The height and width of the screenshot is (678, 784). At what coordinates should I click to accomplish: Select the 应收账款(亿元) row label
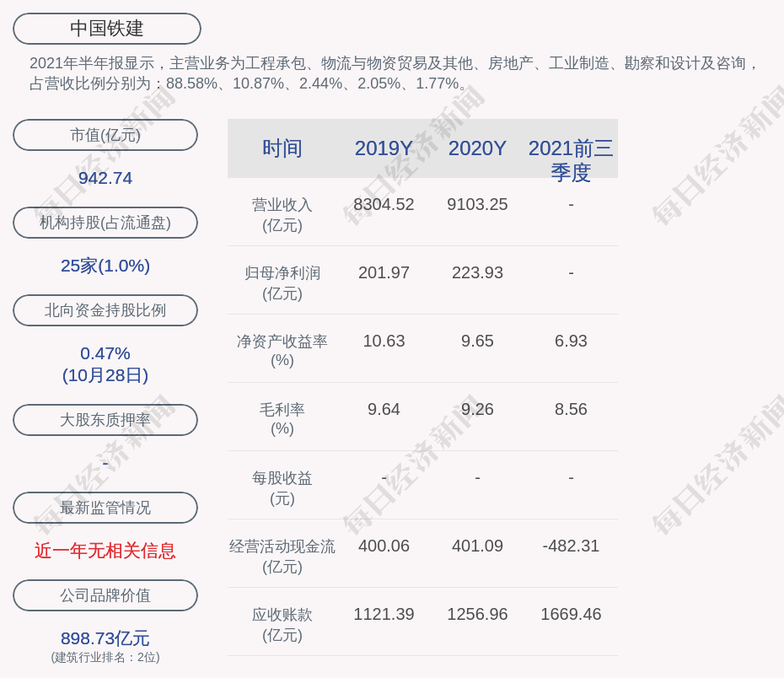click(x=282, y=625)
